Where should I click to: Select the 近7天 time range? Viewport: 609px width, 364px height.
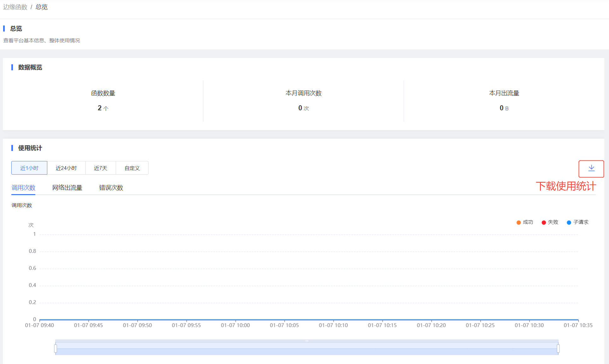(101, 168)
